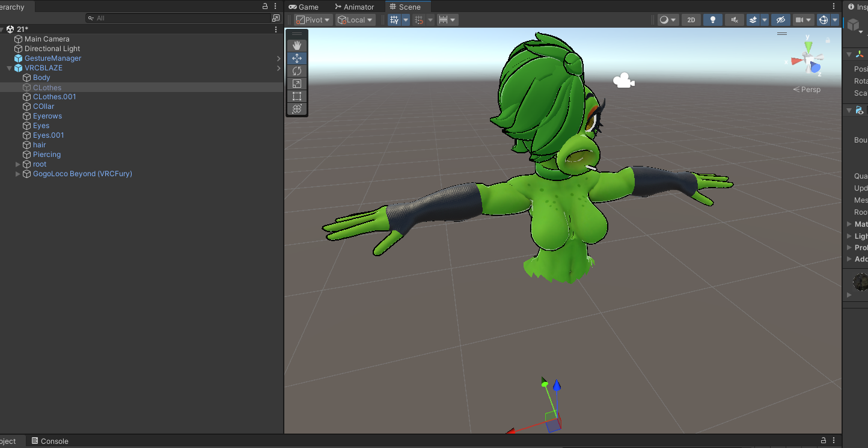Toggle scene audio mute button

(x=734, y=20)
